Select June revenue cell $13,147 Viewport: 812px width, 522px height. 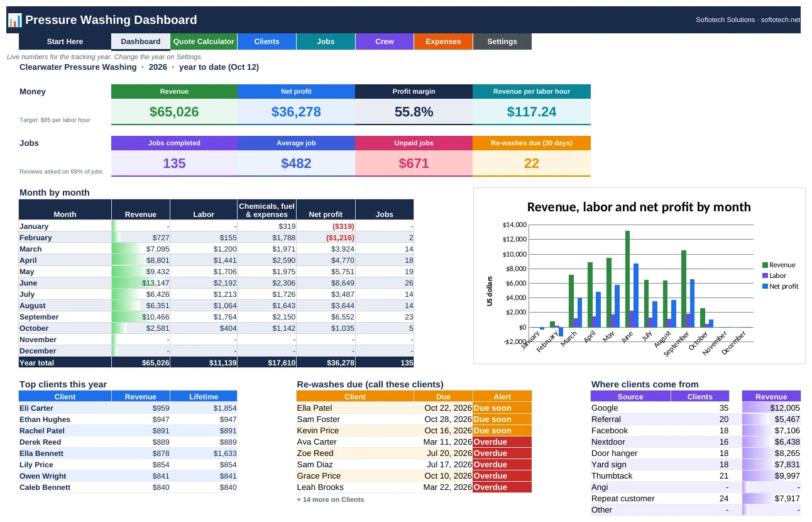[141, 283]
